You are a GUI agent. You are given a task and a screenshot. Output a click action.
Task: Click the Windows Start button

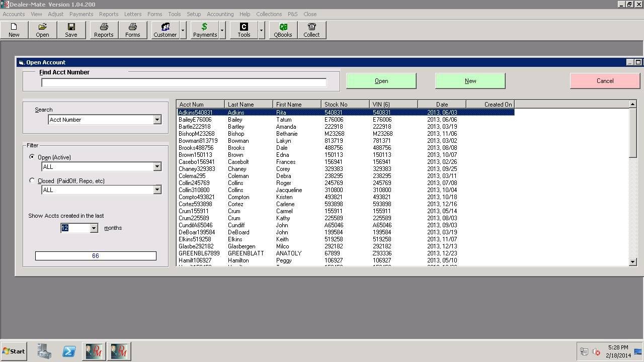(14, 351)
